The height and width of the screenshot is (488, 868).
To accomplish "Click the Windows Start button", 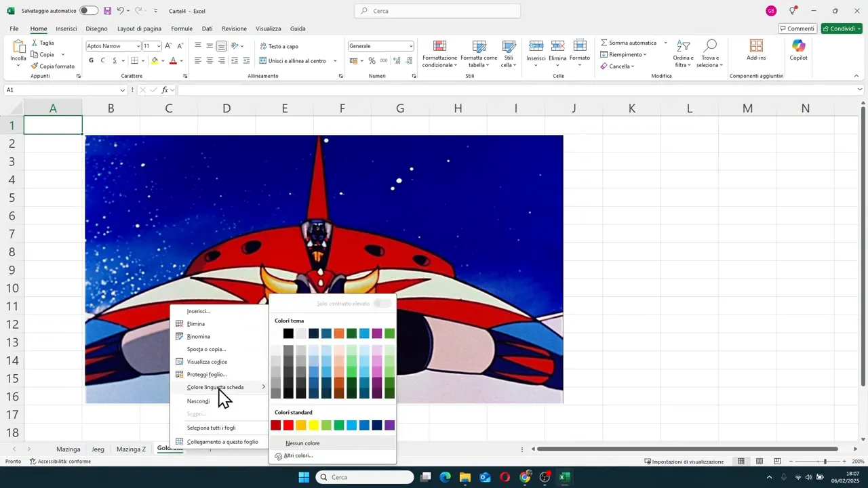I will [x=304, y=477].
